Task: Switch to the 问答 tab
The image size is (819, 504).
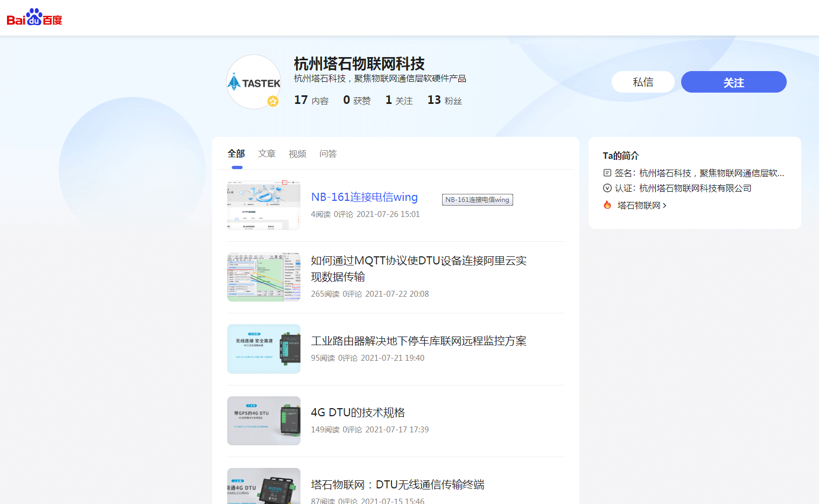Action: (x=328, y=153)
